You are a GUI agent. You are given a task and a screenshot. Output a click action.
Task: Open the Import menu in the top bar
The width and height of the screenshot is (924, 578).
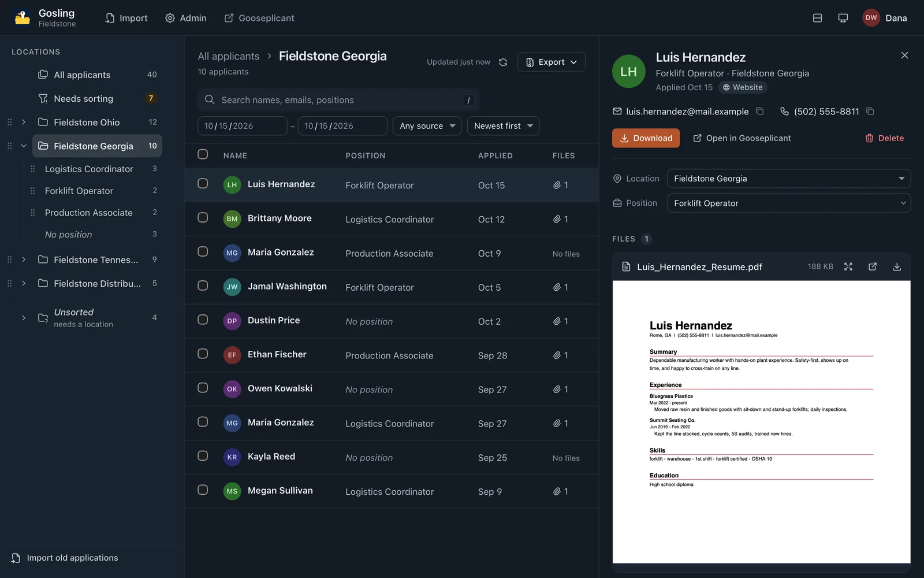[126, 18]
